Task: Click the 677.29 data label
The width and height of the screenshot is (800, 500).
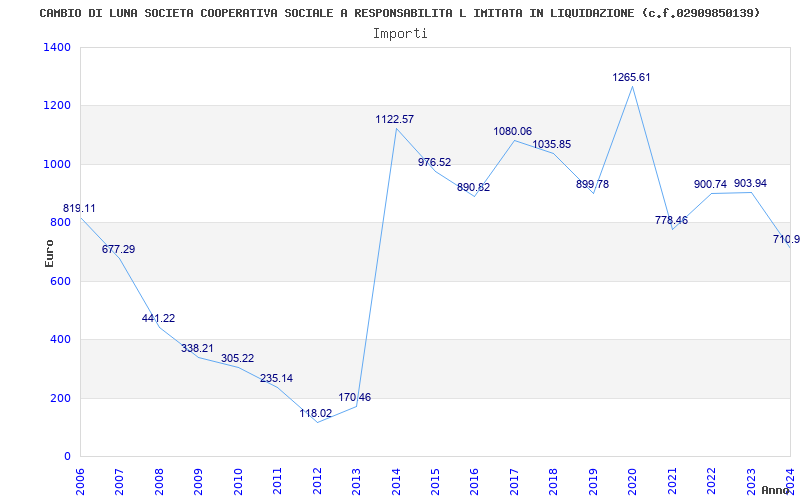Action: click(x=118, y=249)
